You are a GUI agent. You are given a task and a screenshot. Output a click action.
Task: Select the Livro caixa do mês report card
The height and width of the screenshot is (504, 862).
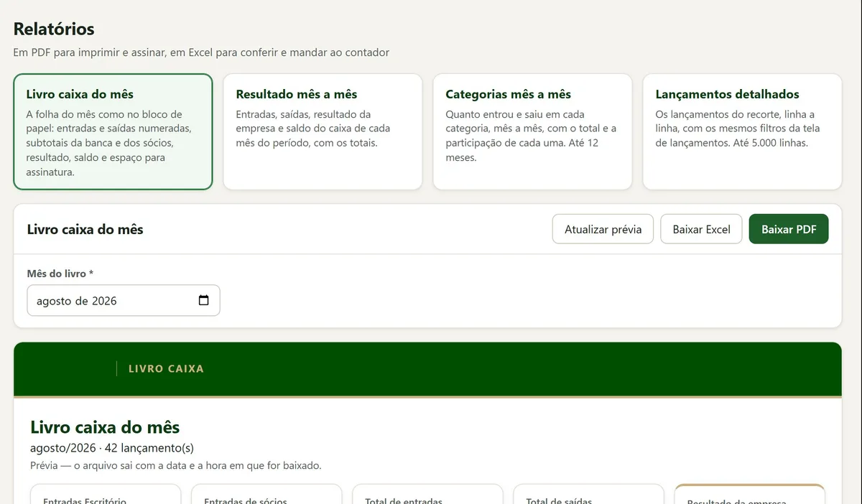click(x=113, y=132)
